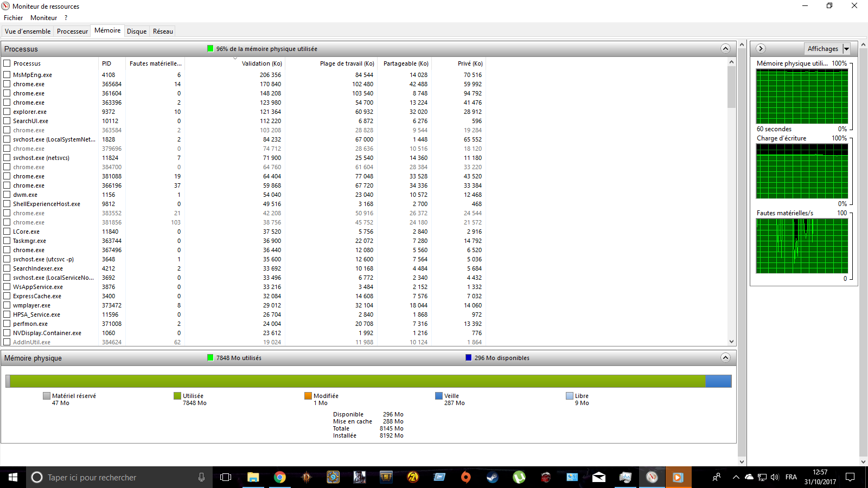Viewport: 868px width, 488px height.
Task: Open the network tray icon
Action: tap(762, 477)
